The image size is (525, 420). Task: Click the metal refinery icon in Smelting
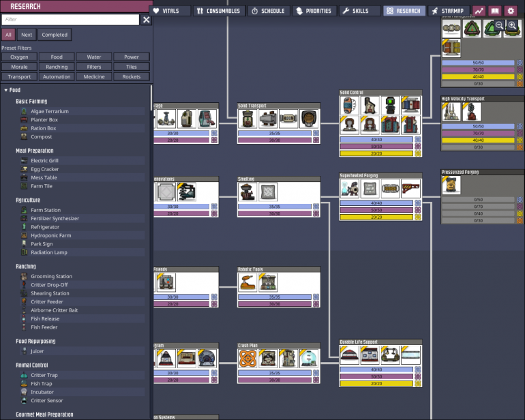[247, 192]
